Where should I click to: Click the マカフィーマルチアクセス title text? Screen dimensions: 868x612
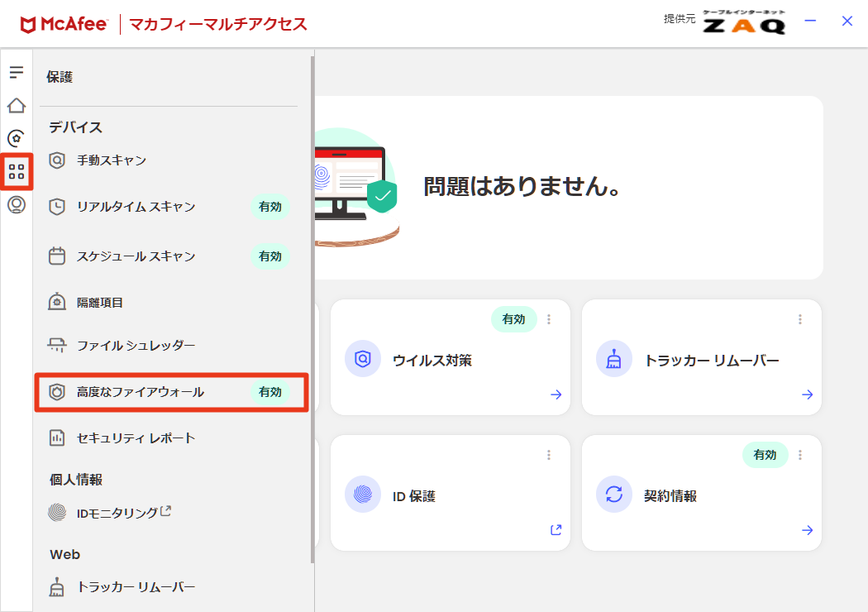click(218, 24)
